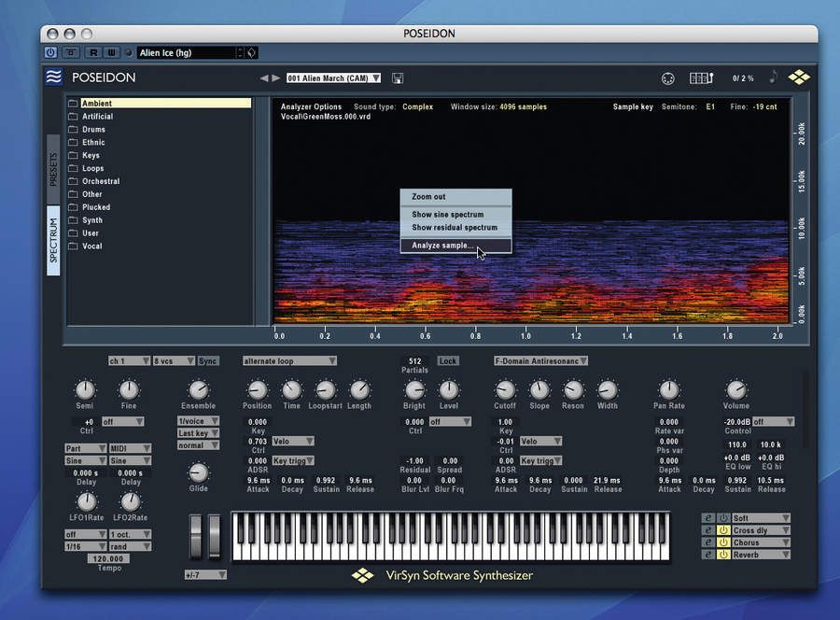
Task: Switch to the SPECTRUM vertical tab
Action: (53, 240)
